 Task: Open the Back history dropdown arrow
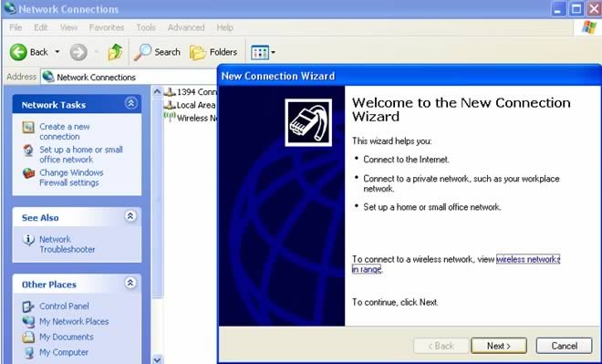pyautogui.click(x=57, y=52)
